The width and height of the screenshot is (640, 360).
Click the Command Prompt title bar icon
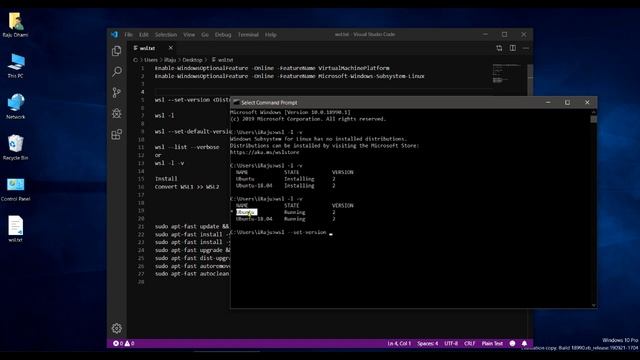pyautogui.click(x=236, y=102)
